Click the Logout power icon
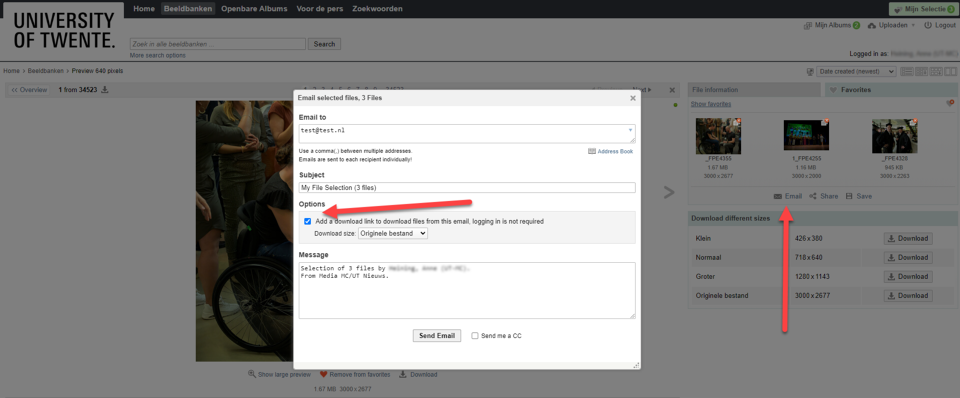The width and height of the screenshot is (960, 398). (928, 25)
